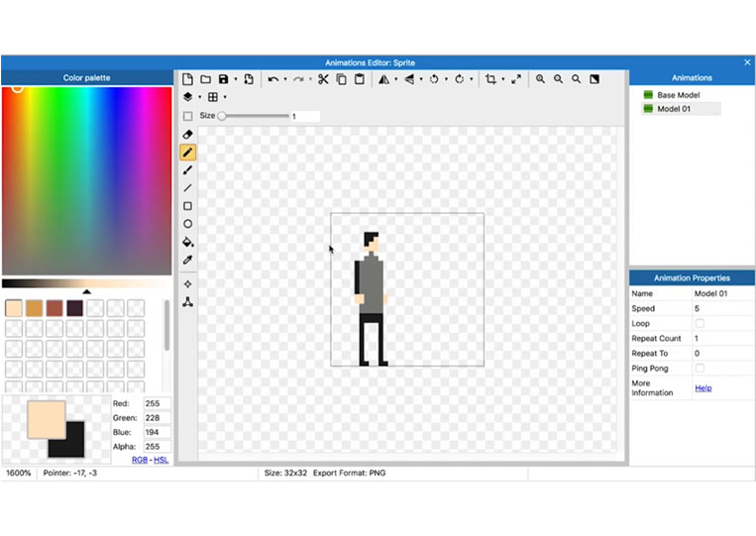Select the Rectangle tool
Image resolution: width=756 pixels, height=536 pixels.
[x=188, y=206]
